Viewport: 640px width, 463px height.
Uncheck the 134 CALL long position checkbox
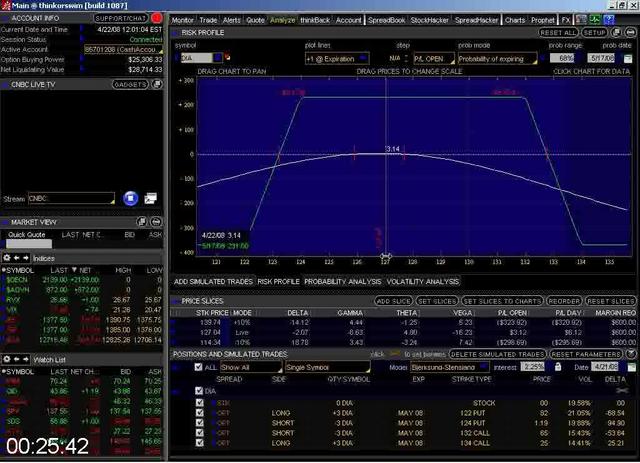point(200,443)
